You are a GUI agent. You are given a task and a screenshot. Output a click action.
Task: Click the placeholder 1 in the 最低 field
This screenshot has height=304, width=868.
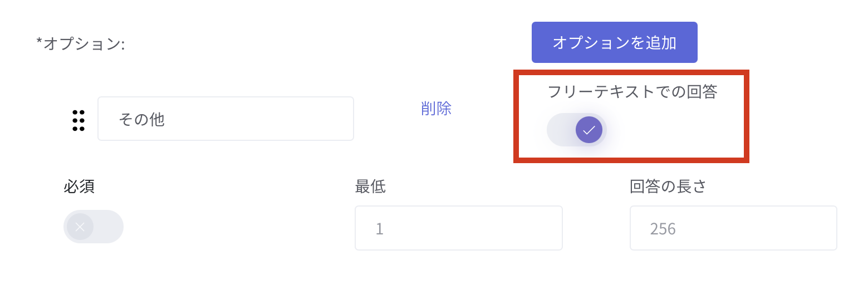(x=380, y=229)
